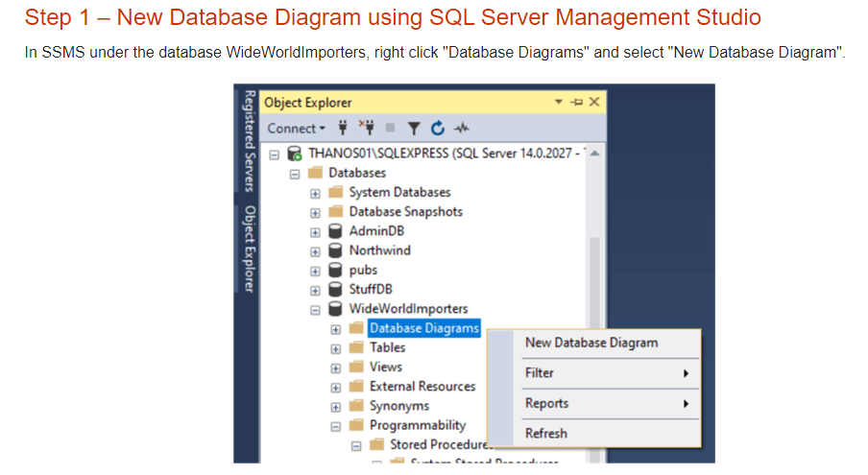This screenshot has width=868, height=475.
Task: Select the External Resources label
Action: click(422, 386)
